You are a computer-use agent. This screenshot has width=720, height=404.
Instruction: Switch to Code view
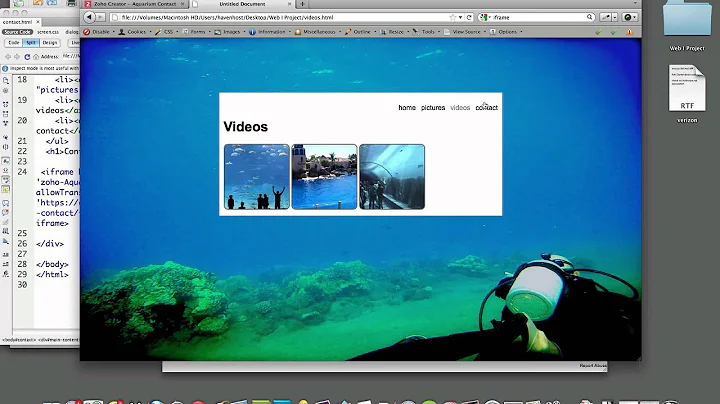point(14,43)
